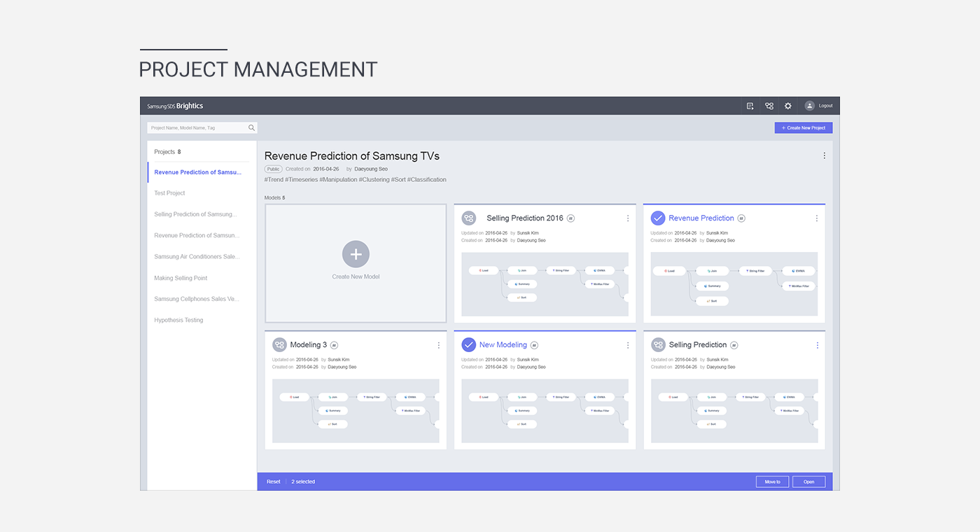Click the Create New Project button
The height and width of the screenshot is (532, 980).
click(x=804, y=128)
